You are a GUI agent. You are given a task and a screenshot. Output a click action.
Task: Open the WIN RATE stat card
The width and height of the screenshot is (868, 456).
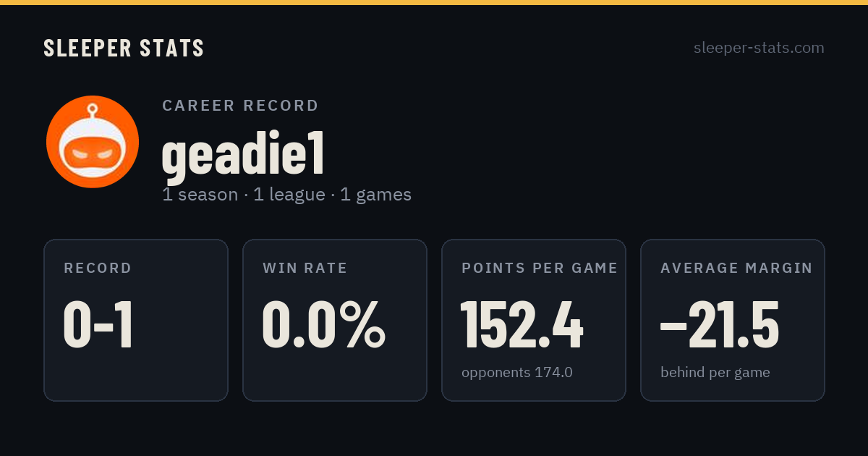coord(335,320)
